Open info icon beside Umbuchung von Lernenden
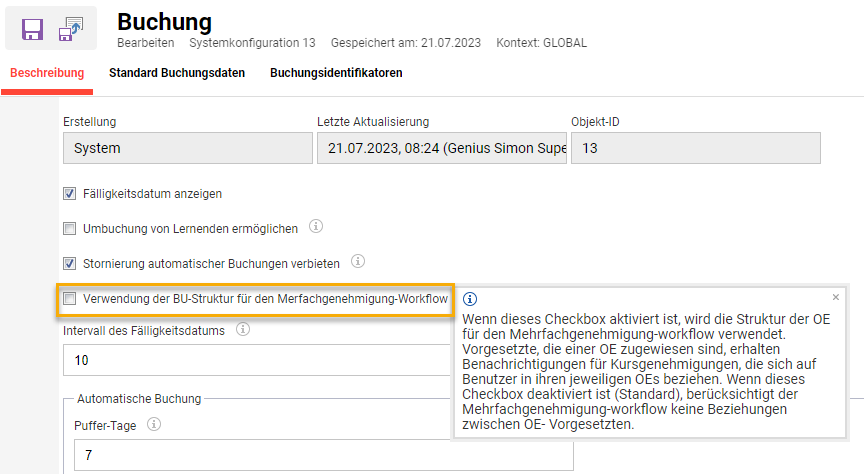Screen dimensions: 864x474 316,227
